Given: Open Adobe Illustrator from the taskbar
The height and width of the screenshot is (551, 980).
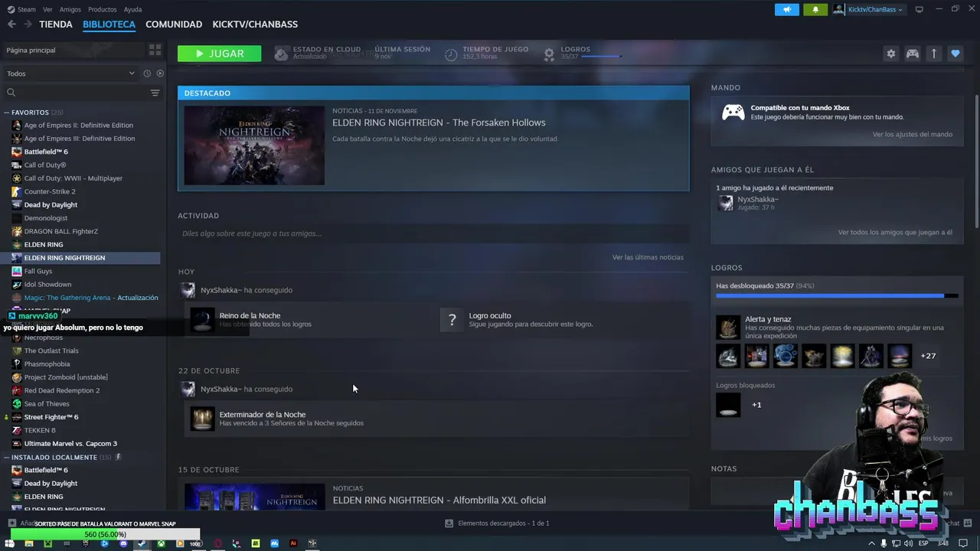Looking at the screenshot, I should click(292, 543).
